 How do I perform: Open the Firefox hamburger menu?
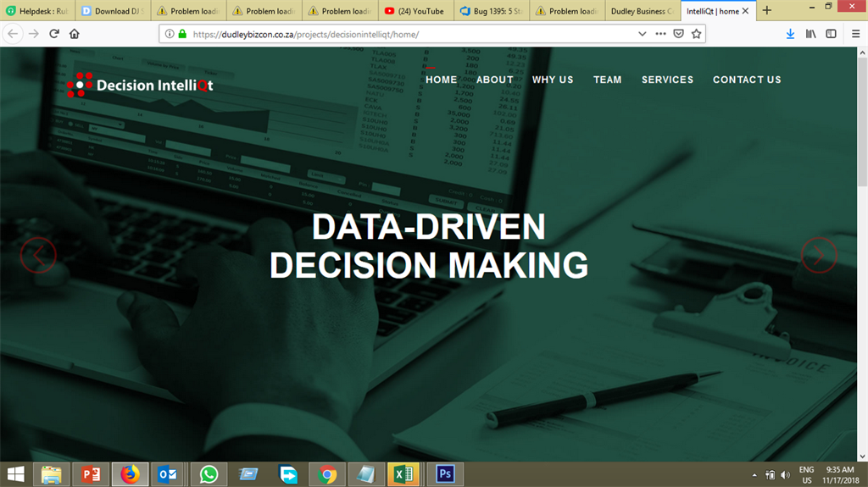tap(856, 34)
